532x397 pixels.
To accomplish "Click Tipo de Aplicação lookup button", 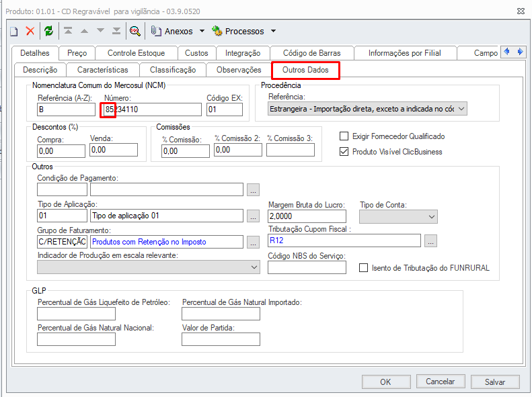I will pos(253,216).
